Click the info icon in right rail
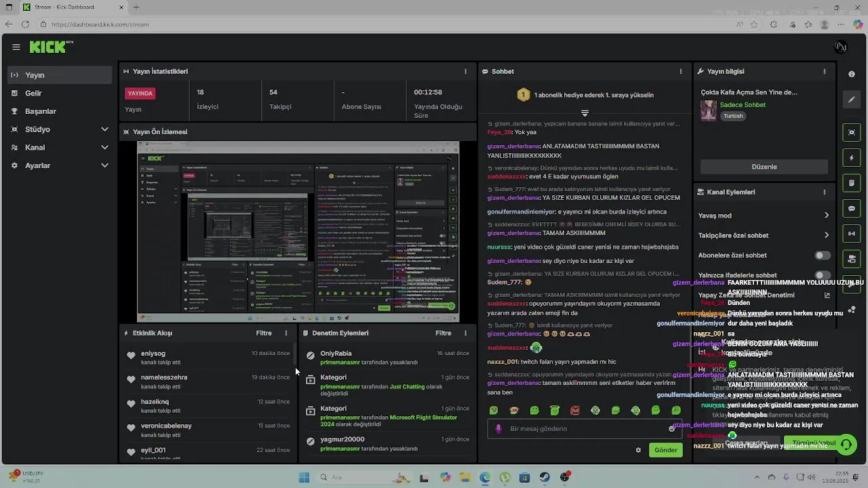868x488 pixels. (852, 74)
